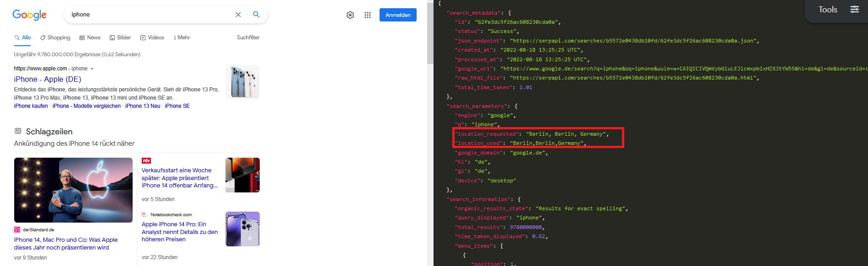The width and height of the screenshot is (868, 266).
Task: Click the "total_time_taken" value 1.01
Action: click(525, 87)
